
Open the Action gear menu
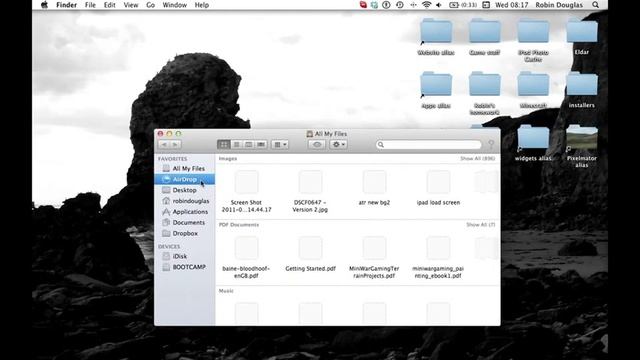pos(338,144)
